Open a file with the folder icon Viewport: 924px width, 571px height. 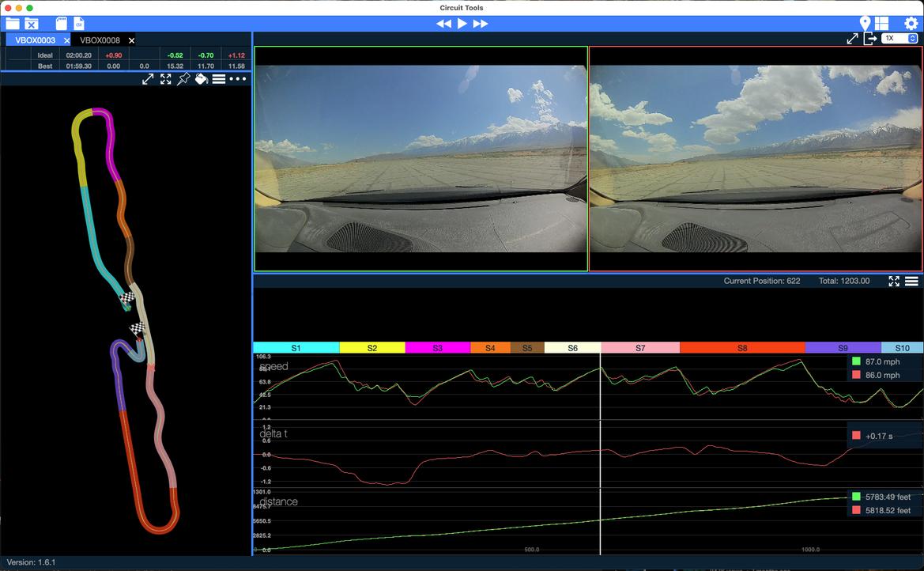coord(13,24)
